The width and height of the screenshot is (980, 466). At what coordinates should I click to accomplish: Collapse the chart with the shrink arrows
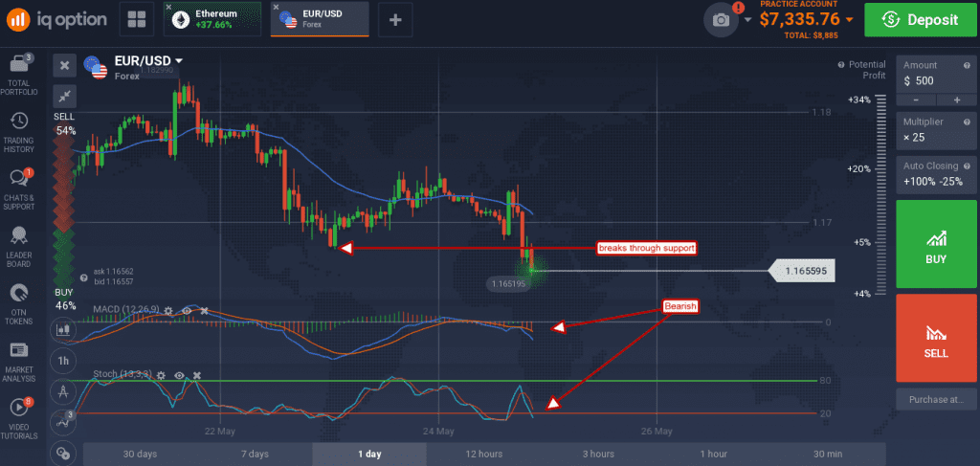tap(64, 96)
